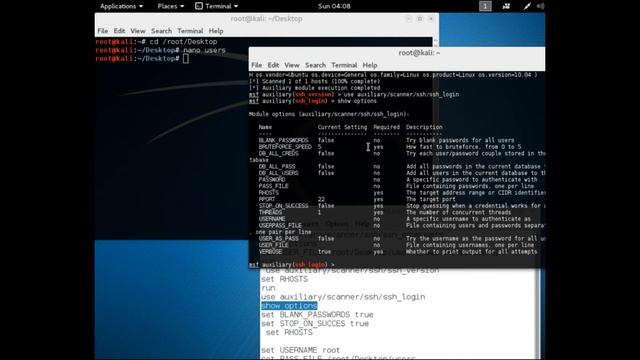Open Edit menu in root@kali: ~ terminal
This screenshot has width=640, height=360.
[273, 65]
